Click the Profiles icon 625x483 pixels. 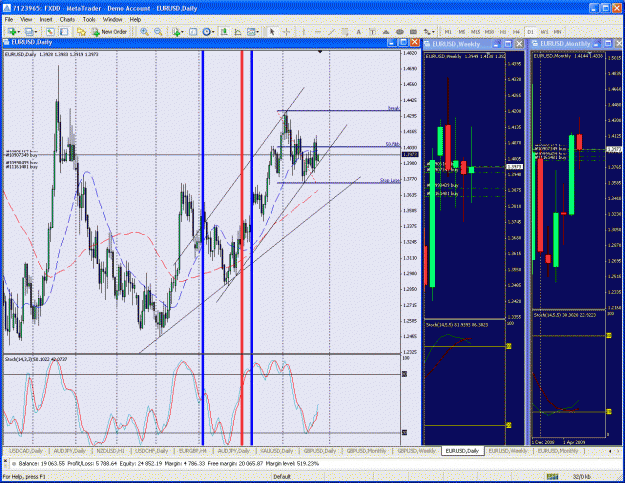[29, 32]
